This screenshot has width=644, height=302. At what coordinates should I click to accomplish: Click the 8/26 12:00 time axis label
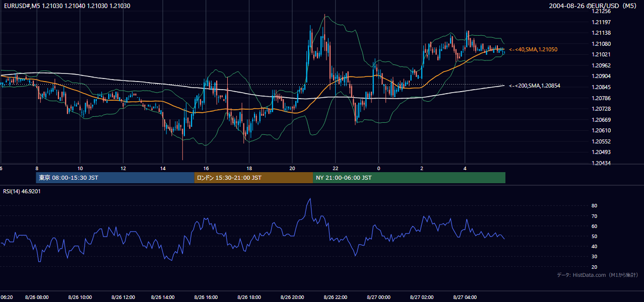pyautogui.click(x=123, y=297)
